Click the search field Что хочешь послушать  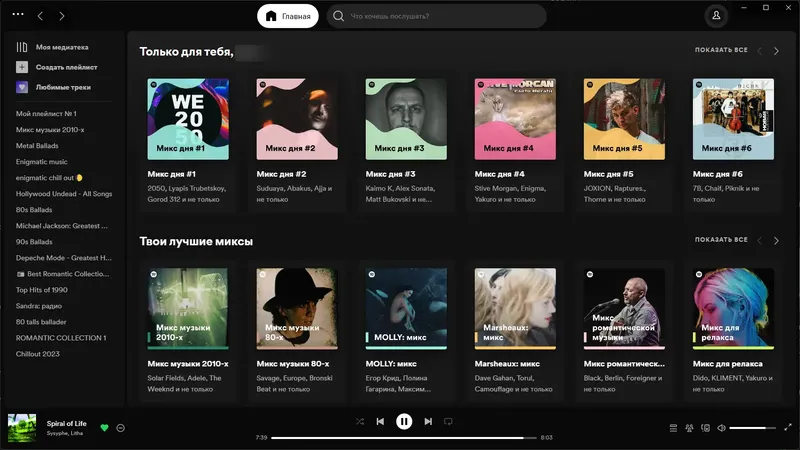437,16
